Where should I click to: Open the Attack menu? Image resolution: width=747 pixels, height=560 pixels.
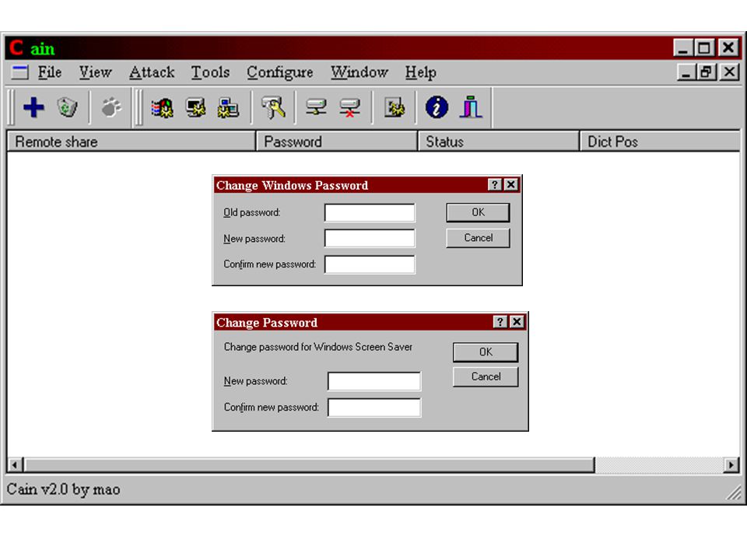(x=152, y=72)
